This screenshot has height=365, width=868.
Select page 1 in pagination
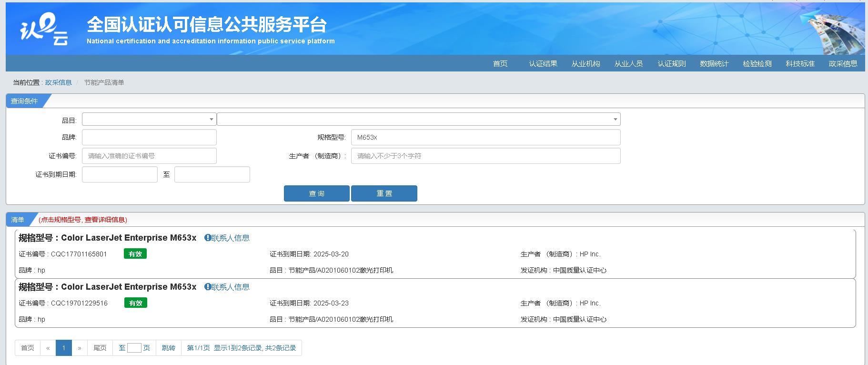pyautogui.click(x=64, y=348)
